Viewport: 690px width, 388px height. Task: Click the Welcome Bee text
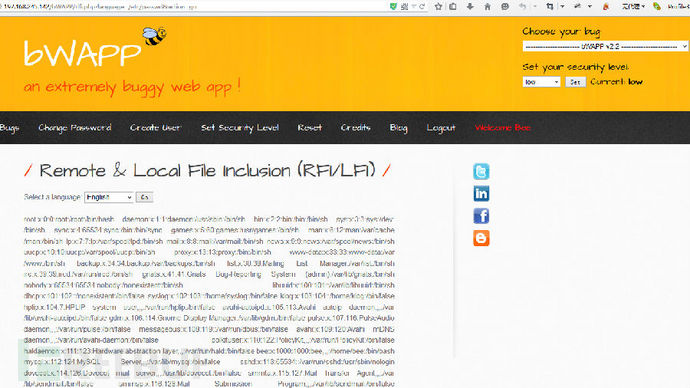pos(503,128)
